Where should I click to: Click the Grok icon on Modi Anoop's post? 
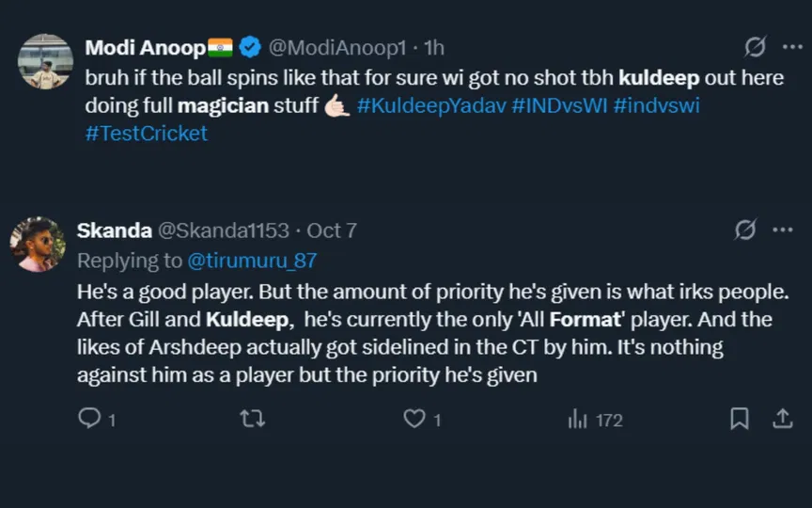pyautogui.click(x=755, y=46)
